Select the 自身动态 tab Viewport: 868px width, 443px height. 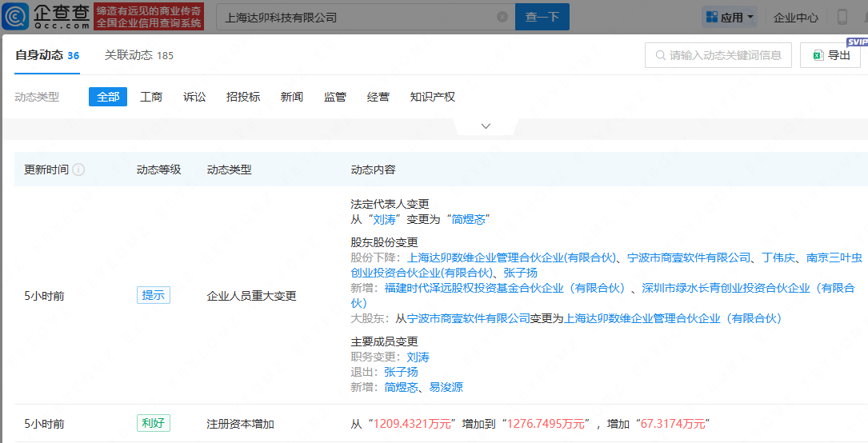(46, 55)
